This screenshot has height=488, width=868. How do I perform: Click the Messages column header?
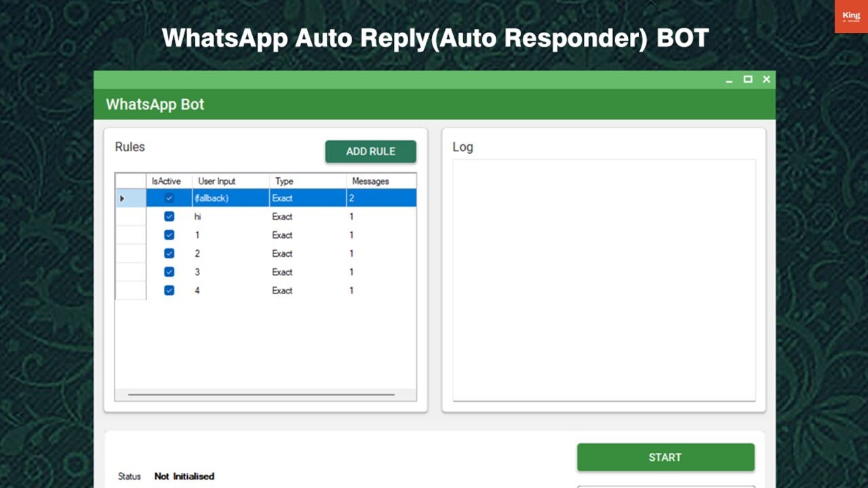click(x=380, y=181)
